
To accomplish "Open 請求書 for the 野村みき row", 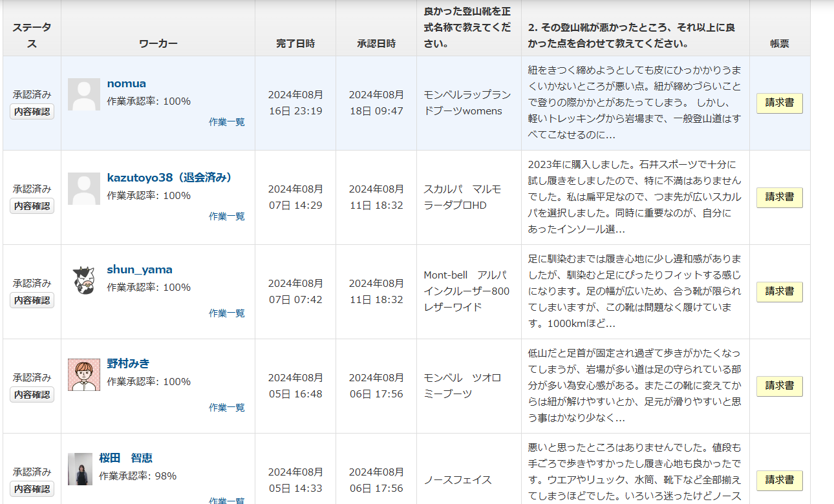I will [780, 386].
